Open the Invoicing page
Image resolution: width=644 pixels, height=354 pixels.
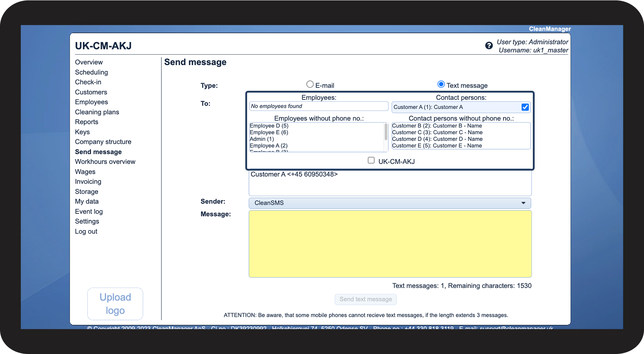click(88, 182)
